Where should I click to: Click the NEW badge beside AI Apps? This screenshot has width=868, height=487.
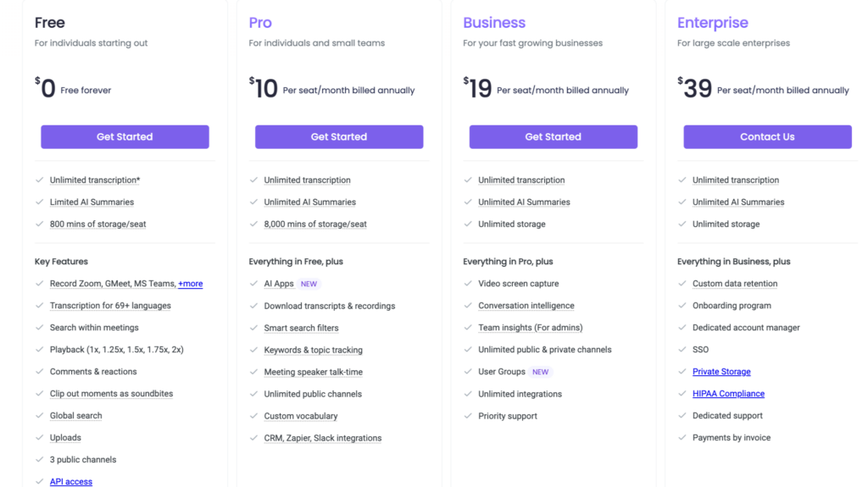309,284
